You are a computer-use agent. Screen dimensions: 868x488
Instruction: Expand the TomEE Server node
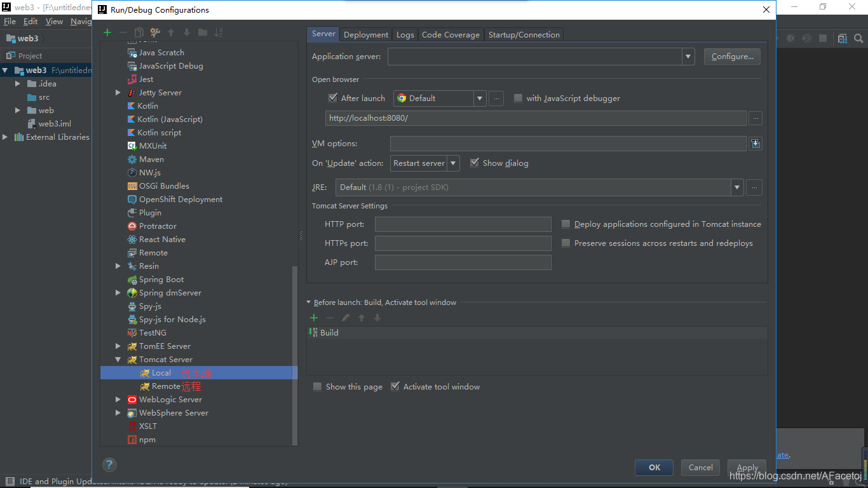pyautogui.click(x=118, y=346)
